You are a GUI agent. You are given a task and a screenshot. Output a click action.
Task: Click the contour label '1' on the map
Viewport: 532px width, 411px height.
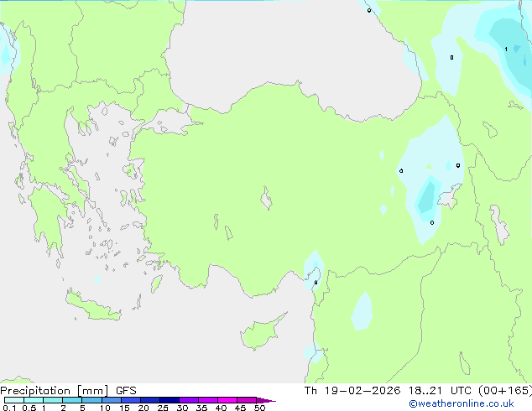[506, 49]
